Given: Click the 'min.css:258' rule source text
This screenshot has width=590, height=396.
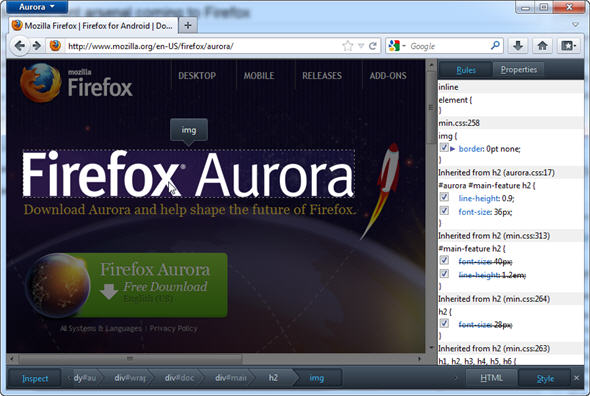Looking at the screenshot, I should tap(459, 123).
